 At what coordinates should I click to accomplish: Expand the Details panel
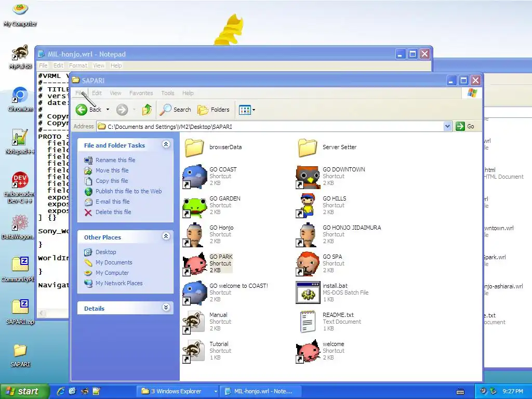tap(166, 308)
